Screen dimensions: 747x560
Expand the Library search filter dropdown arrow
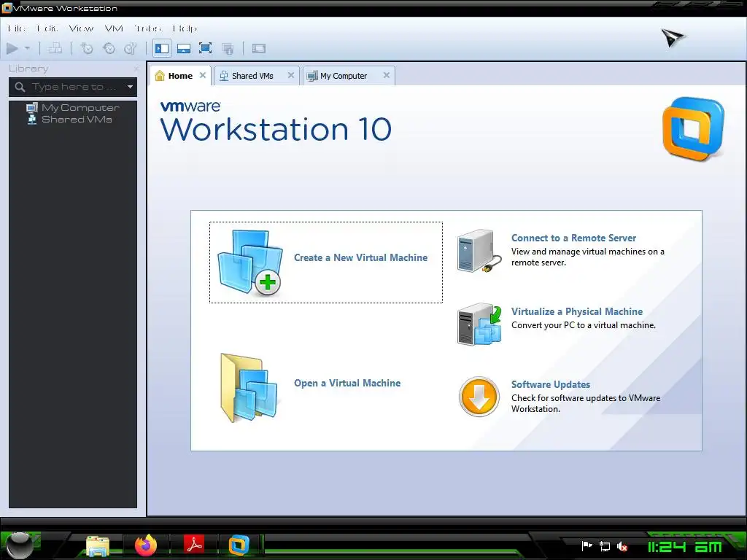pyautogui.click(x=130, y=87)
